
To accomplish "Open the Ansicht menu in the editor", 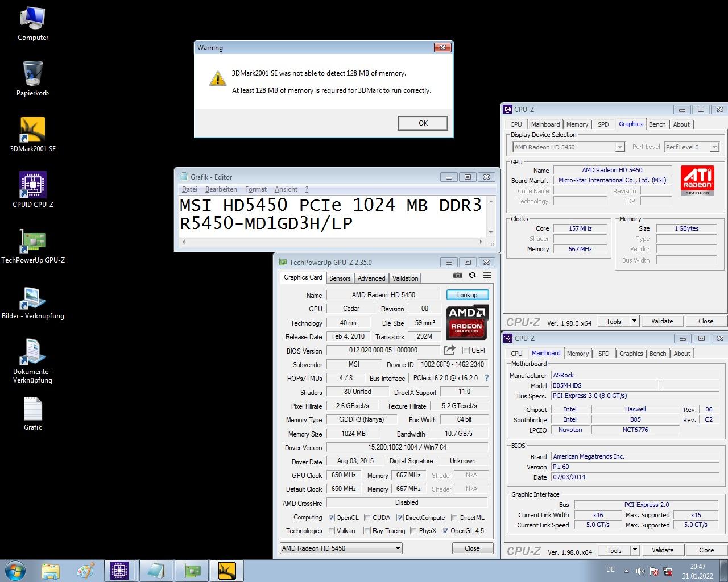I will (286, 189).
